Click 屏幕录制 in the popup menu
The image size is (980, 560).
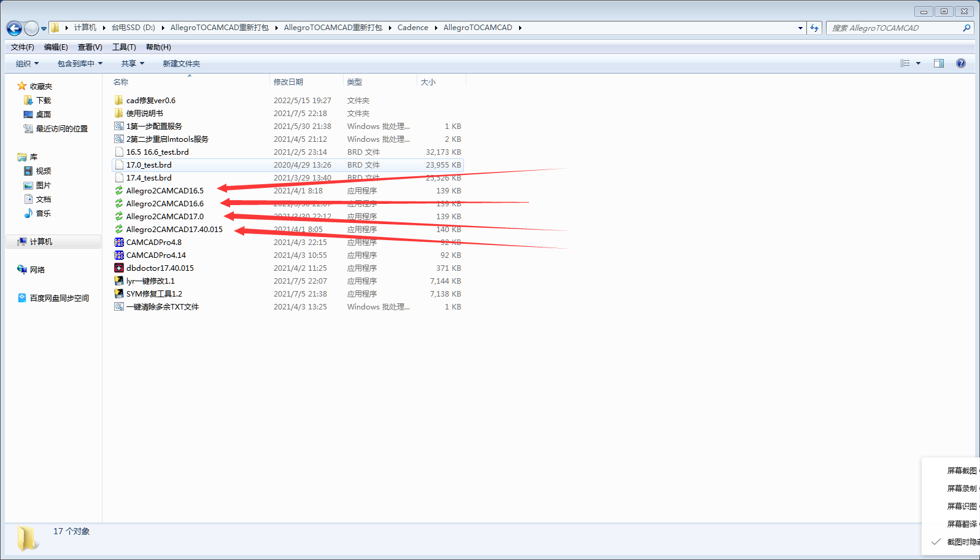(962, 488)
